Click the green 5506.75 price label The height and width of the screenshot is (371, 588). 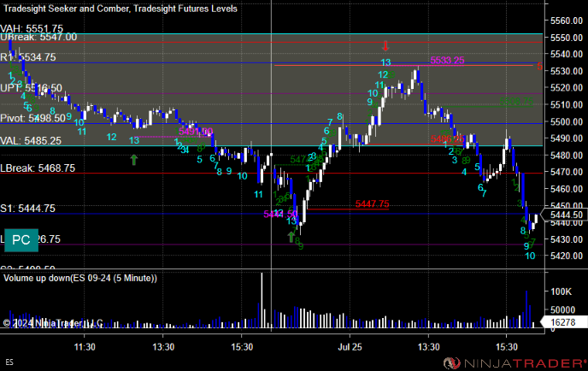click(x=516, y=101)
